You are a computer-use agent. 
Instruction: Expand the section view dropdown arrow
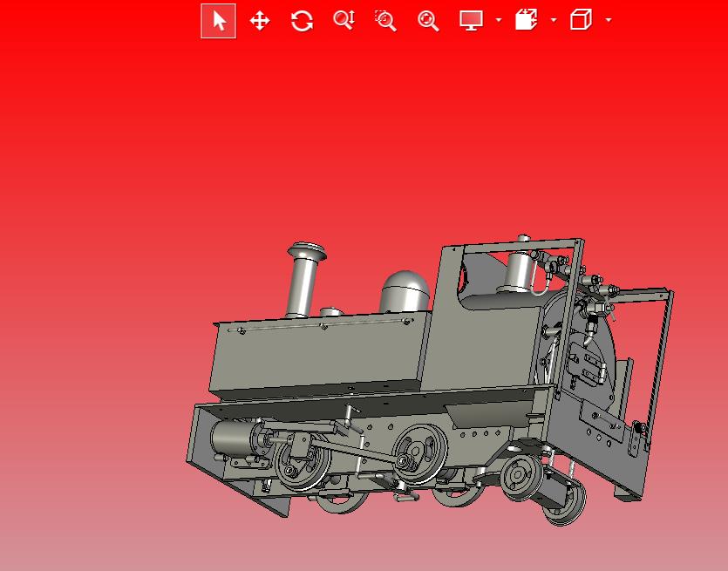pos(554,20)
